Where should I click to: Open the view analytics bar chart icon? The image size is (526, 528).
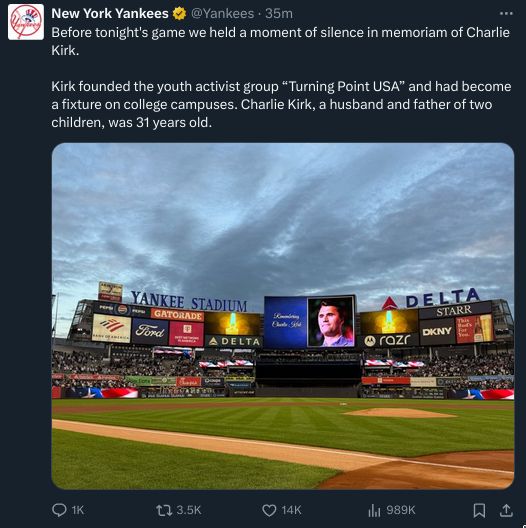(x=374, y=510)
